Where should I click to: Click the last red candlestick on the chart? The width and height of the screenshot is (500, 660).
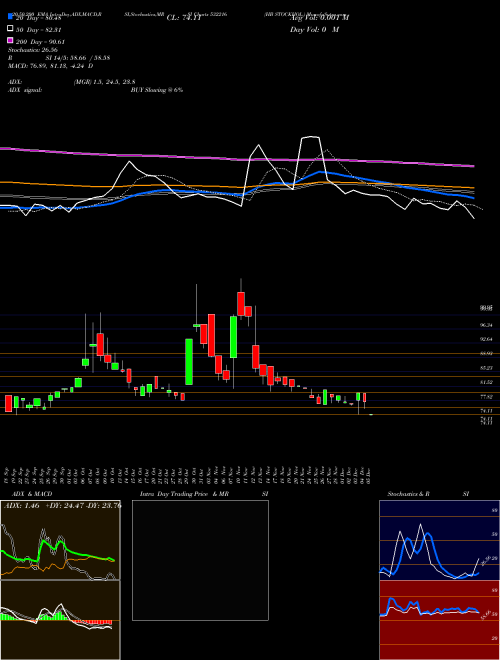tap(364, 397)
